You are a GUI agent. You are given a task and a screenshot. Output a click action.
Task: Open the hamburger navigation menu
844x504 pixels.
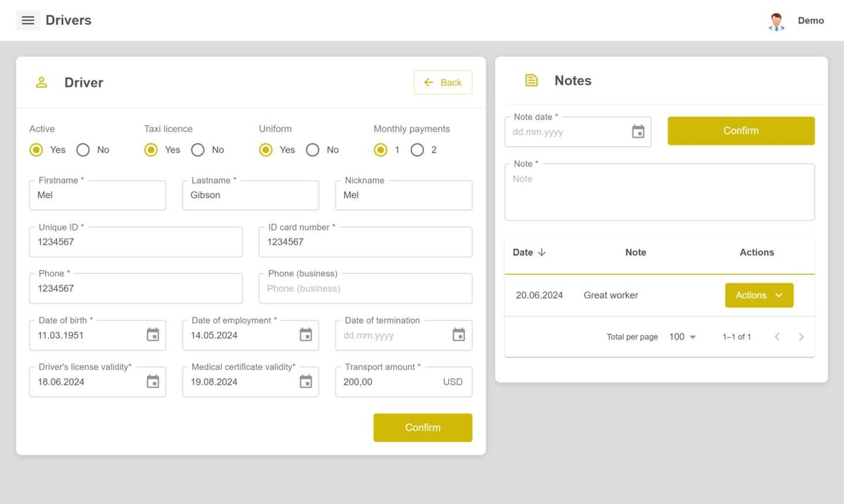pyautogui.click(x=27, y=20)
